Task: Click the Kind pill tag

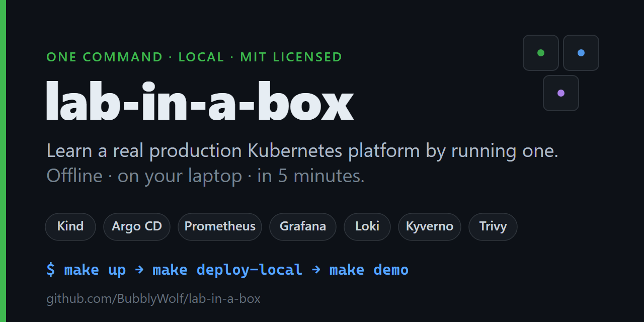Action: [70, 226]
